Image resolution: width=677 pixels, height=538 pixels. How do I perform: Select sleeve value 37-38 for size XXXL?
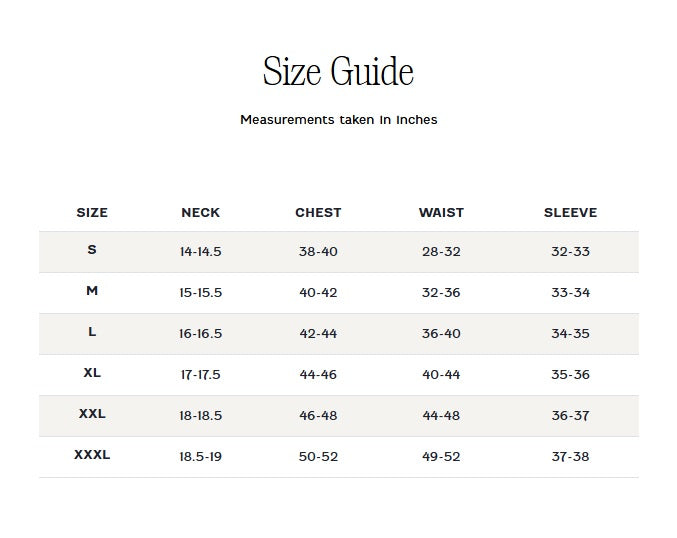570,457
